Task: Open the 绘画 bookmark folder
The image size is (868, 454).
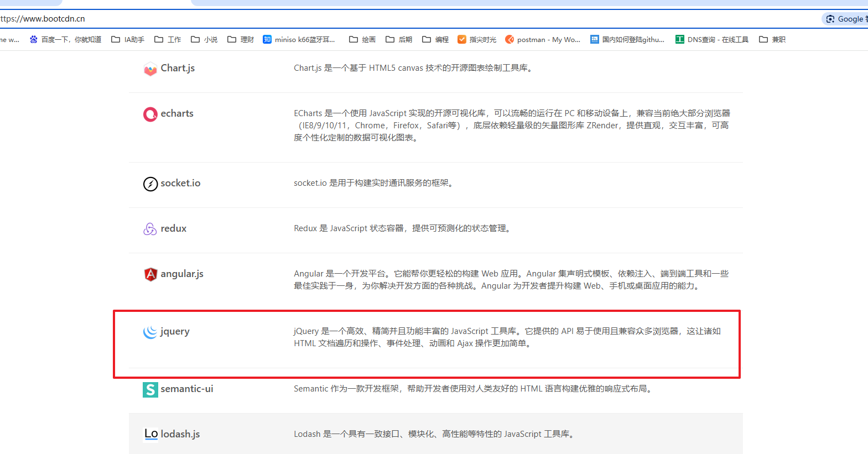Action: click(x=362, y=39)
